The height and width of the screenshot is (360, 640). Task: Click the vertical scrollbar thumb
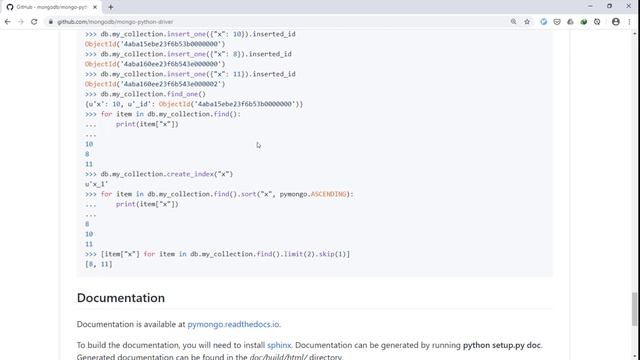635,309
